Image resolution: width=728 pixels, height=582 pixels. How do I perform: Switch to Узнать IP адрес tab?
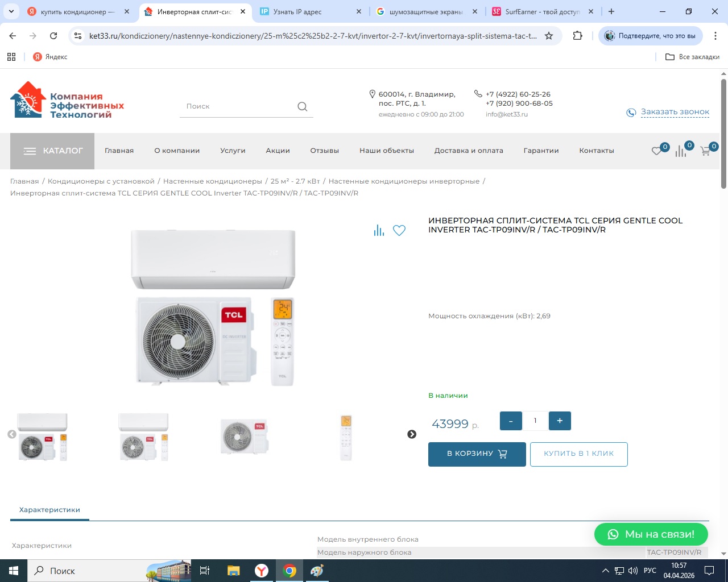point(311,11)
